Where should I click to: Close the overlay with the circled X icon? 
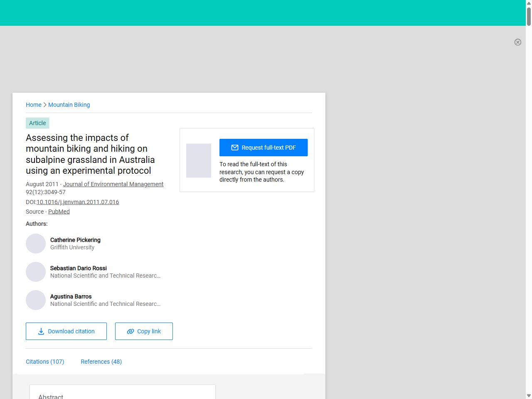[x=518, y=42]
